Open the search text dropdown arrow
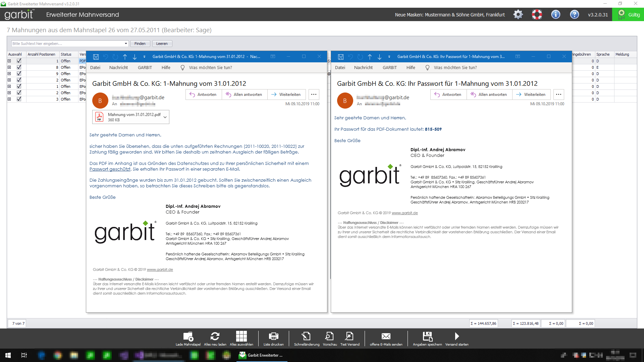644x362 pixels. pyautogui.click(x=126, y=44)
